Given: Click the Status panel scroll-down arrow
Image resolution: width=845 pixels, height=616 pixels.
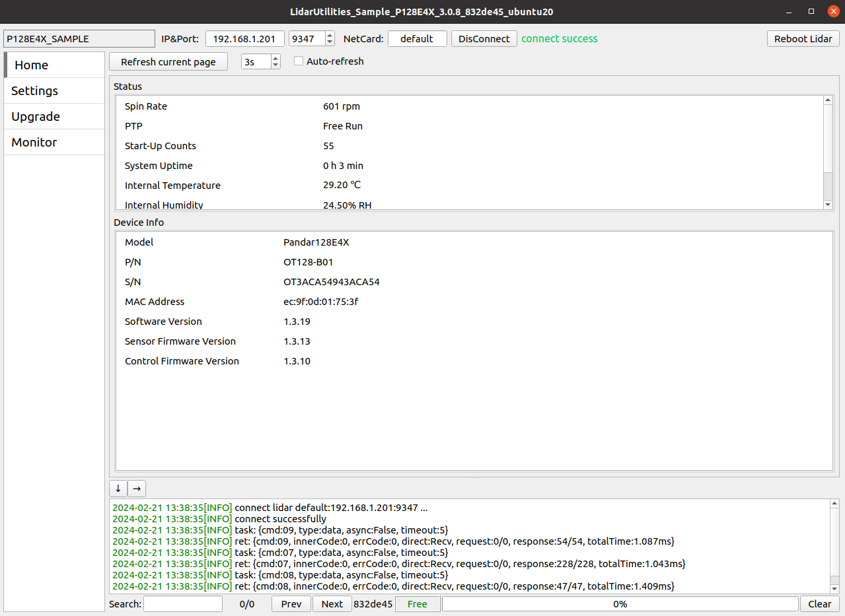Looking at the screenshot, I should pos(828,205).
